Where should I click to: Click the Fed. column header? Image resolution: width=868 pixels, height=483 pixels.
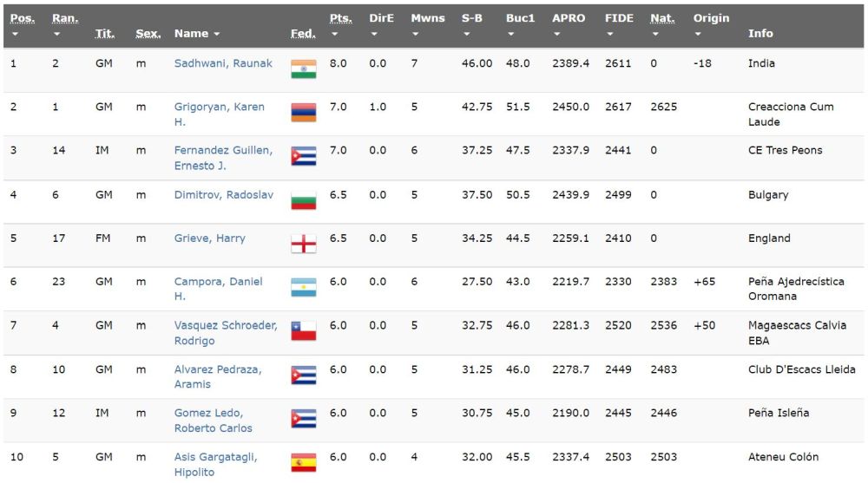coord(302,33)
